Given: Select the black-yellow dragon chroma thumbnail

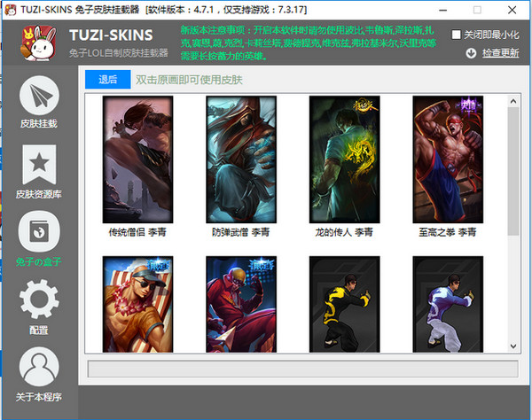Looking at the screenshot, I should tap(344, 304).
